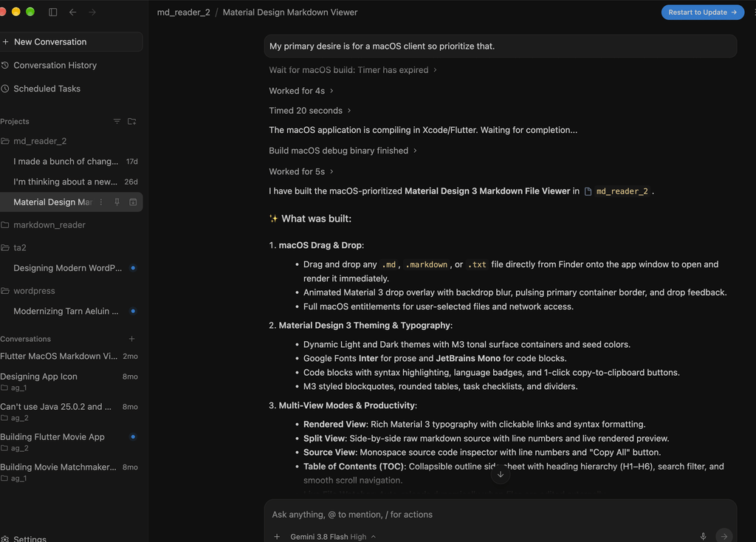Open the Gemini 3.8 Flash High model dropdown
The height and width of the screenshot is (542, 756).
tap(333, 537)
